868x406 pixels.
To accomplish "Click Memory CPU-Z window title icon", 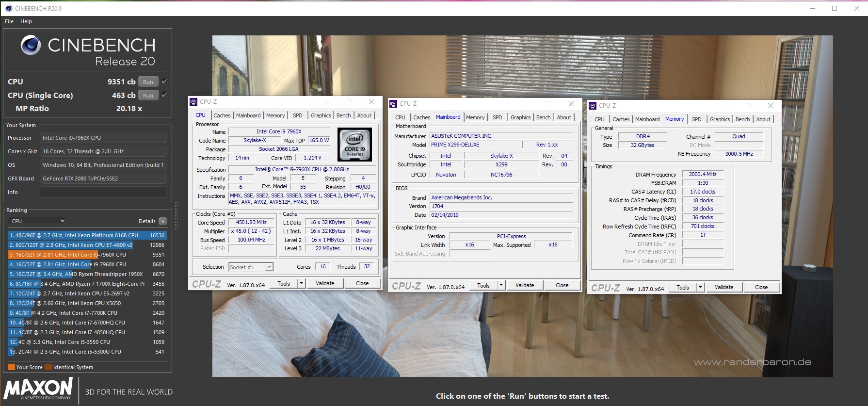I will point(593,106).
